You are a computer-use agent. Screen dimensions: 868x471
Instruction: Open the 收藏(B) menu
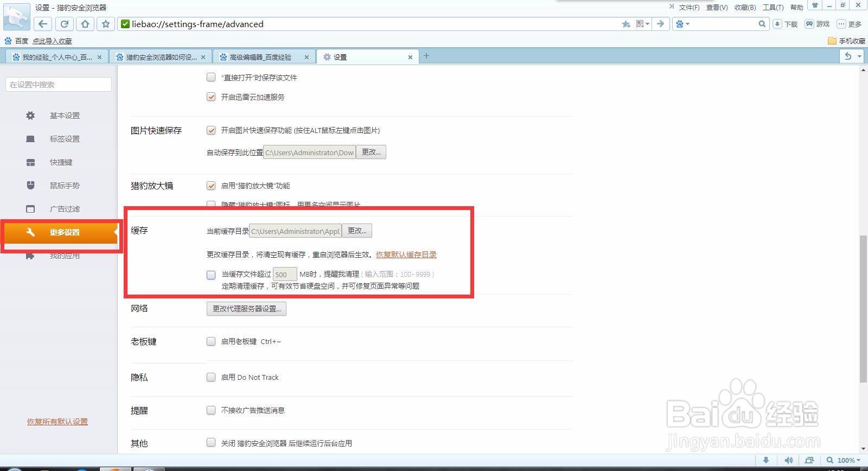pos(745,7)
